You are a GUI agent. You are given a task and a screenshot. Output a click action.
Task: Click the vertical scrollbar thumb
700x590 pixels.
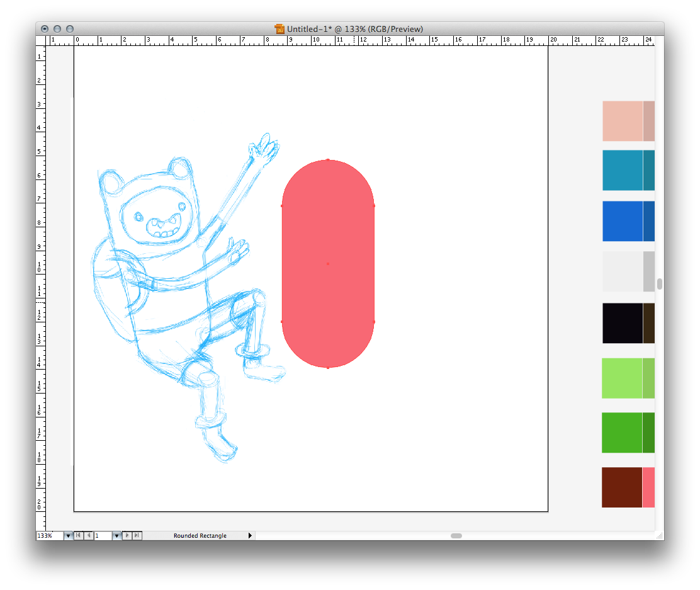click(x=659, y=284)
